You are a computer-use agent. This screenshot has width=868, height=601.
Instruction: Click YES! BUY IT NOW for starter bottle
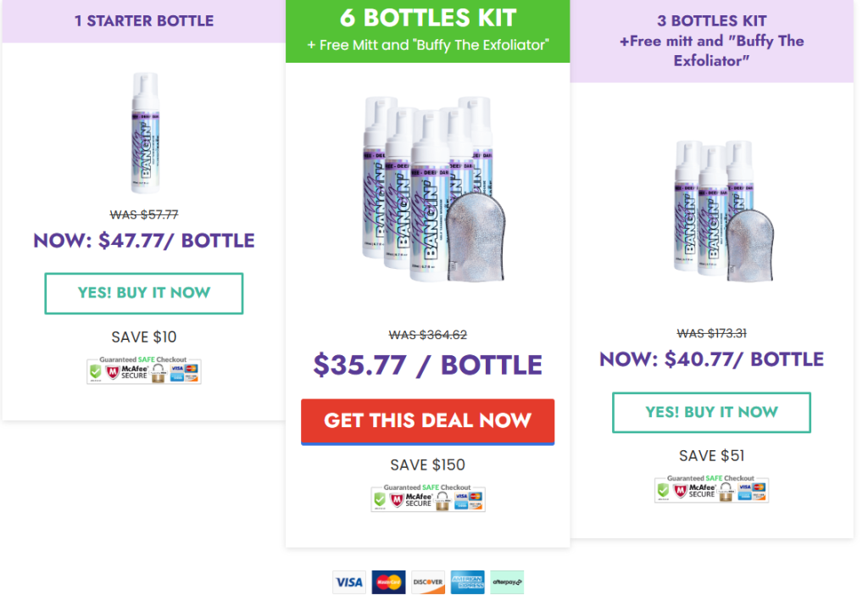[144, 293]
